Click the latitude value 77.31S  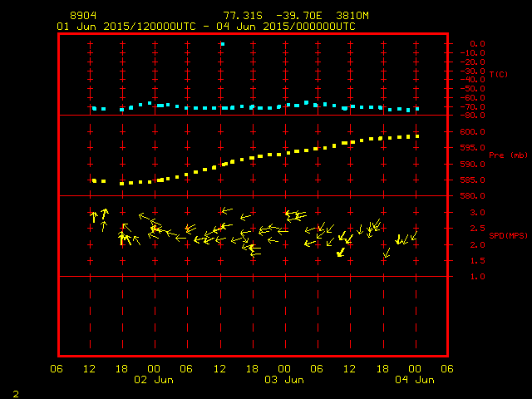(239, 16)
